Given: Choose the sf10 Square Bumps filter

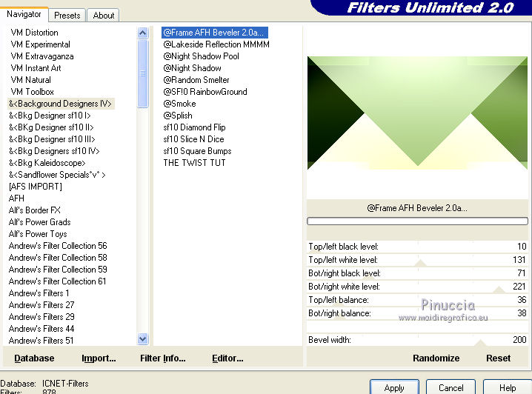Looking at the screenshot, I should pos(197,151).
